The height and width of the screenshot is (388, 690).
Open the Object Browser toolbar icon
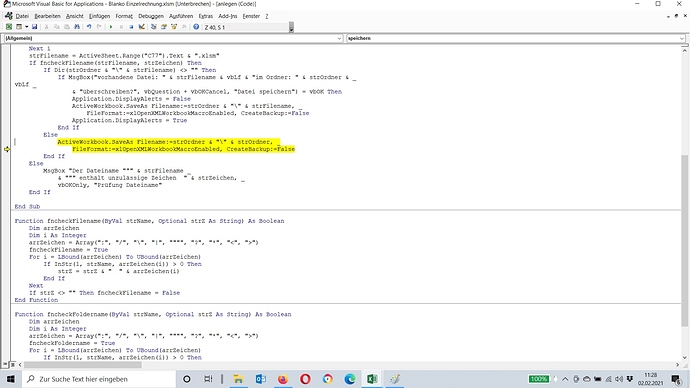click(x=174, y=27)
